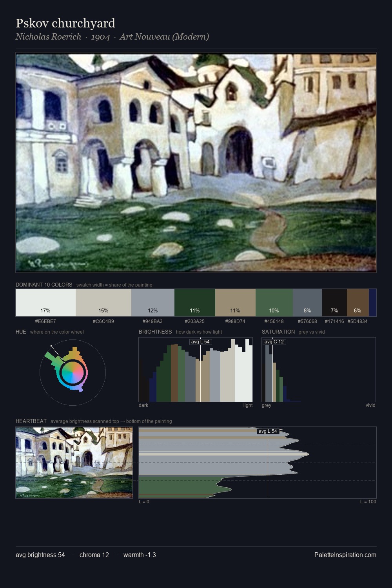This screenshot has height=588, width=392.
Task: Select the brown #5D4834 6% swatch
Action: 358,303
